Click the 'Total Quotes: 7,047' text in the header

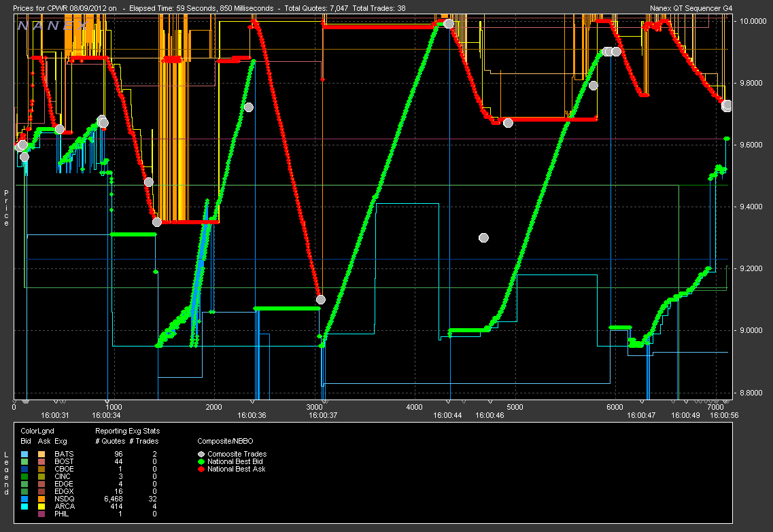point(316,8)
